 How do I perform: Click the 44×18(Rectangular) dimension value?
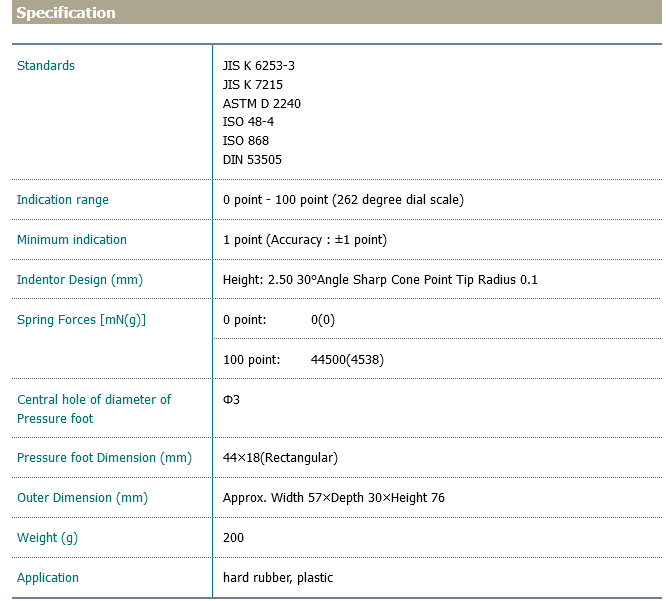(280, 458)
